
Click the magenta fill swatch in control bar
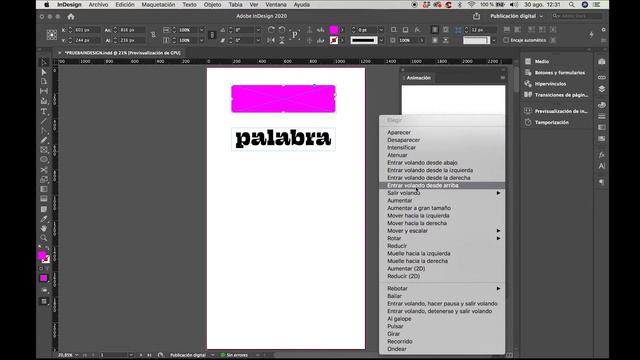click(x=334, y=30)
